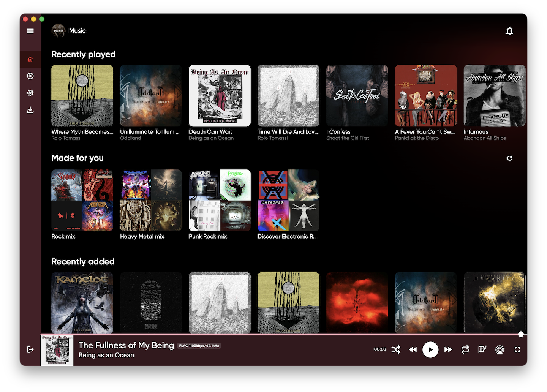Open artist Abandon All Ships
Screen dimensions: 547x392
485,138
